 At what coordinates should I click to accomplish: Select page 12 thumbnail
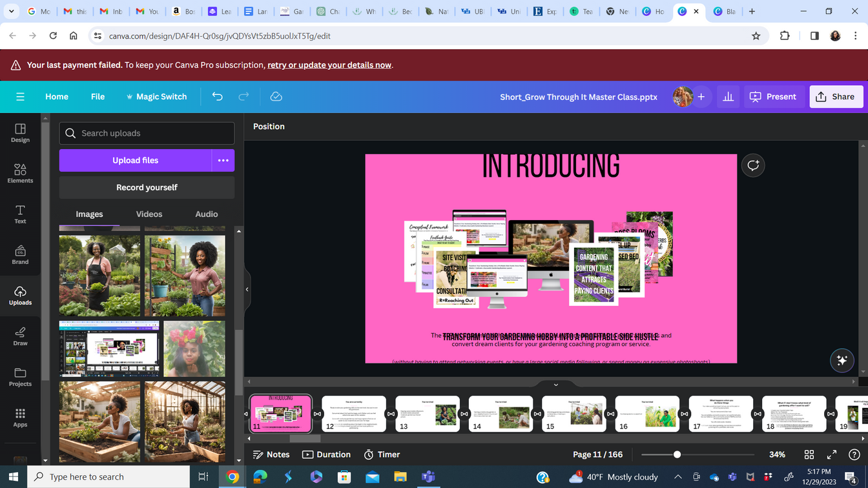click(x=354, y=414)
